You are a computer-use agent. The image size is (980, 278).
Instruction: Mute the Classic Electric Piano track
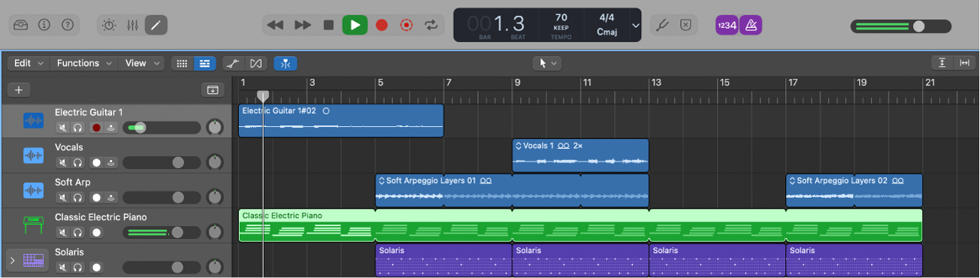pyautogui.click(x=63, y=232)
